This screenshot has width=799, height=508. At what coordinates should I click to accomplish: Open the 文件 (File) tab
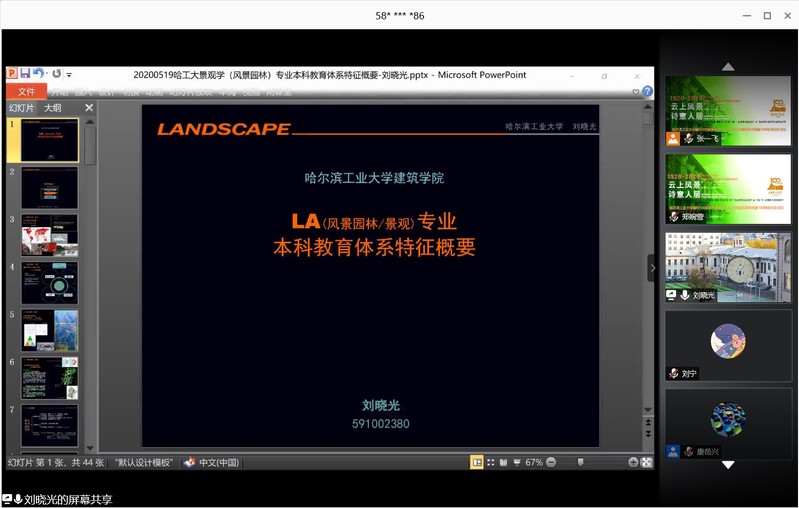(26, 91)
